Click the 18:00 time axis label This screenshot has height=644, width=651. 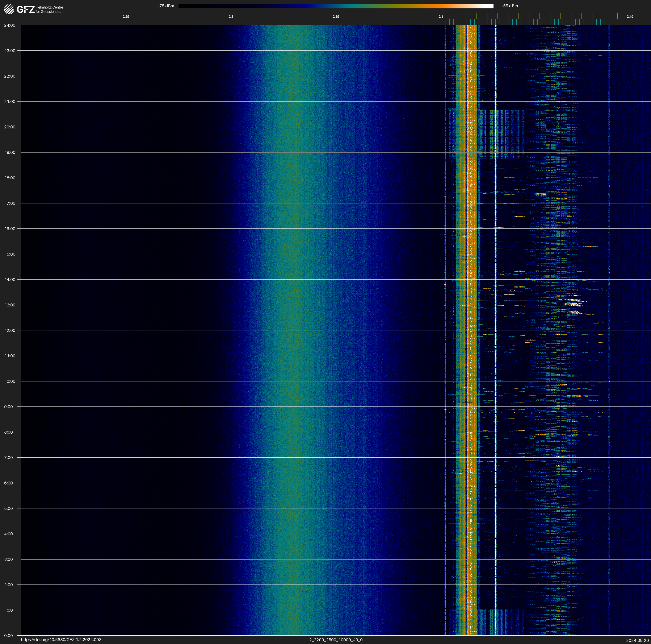point(10,178)
